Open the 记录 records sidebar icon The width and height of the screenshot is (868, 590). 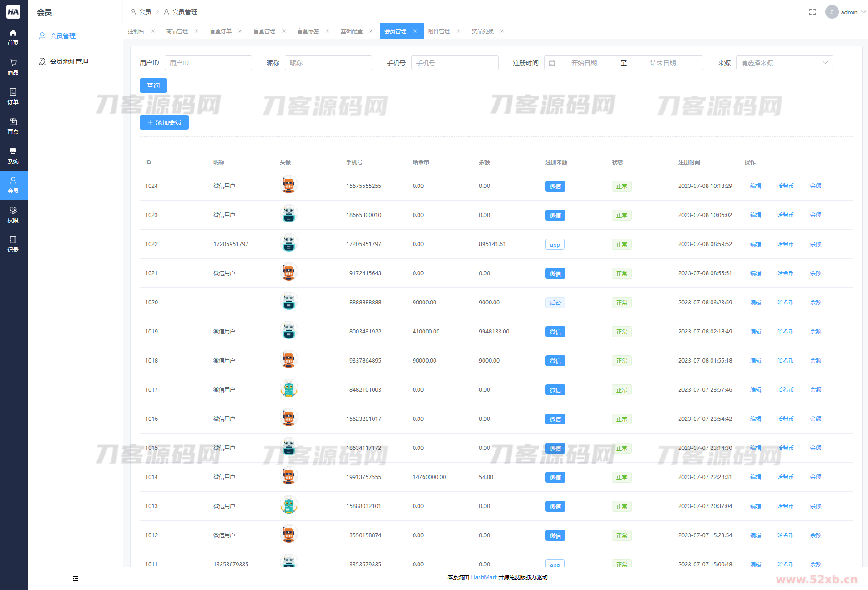click(x=13, y=244)
